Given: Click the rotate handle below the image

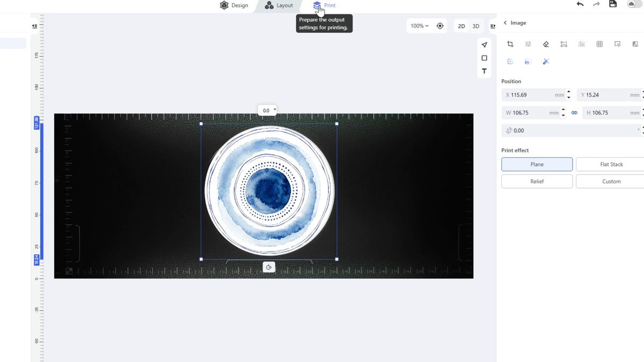Looking at the screenshot, I should pos(269,267).
